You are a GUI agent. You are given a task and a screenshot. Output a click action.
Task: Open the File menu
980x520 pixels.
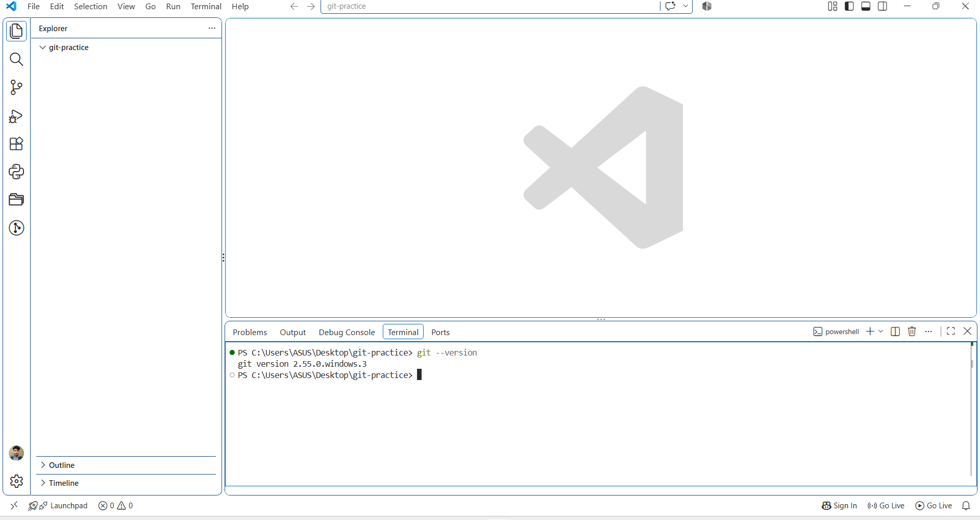coord(34,6)
